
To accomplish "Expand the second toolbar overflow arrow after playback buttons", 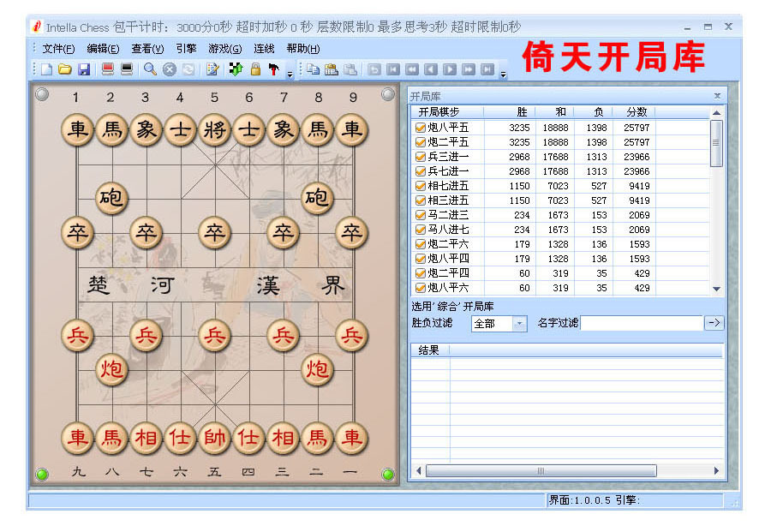I will 503,75.
